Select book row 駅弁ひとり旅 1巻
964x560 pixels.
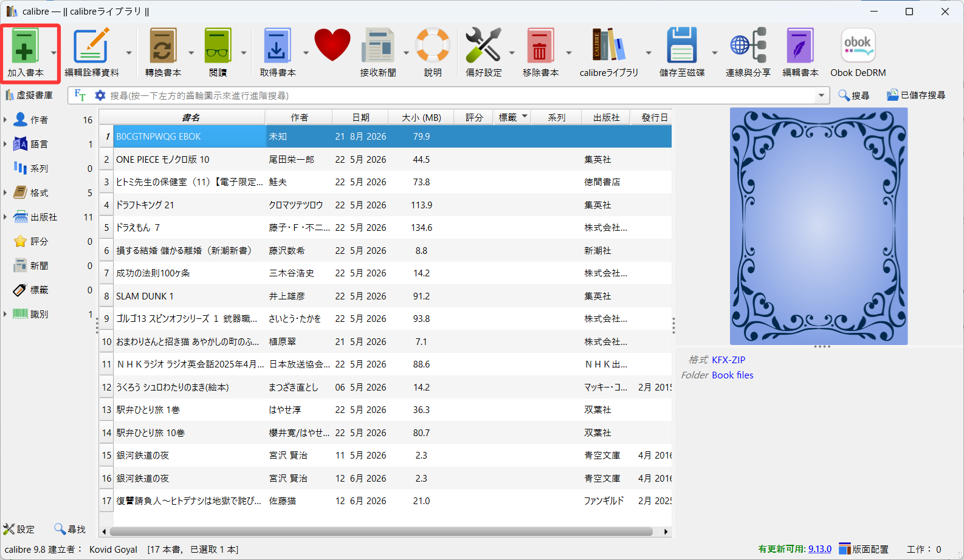[386, 409]
